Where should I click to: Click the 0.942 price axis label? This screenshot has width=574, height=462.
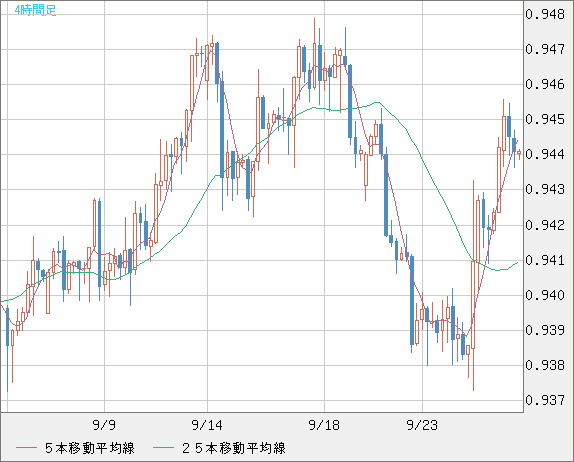point(545,225)
